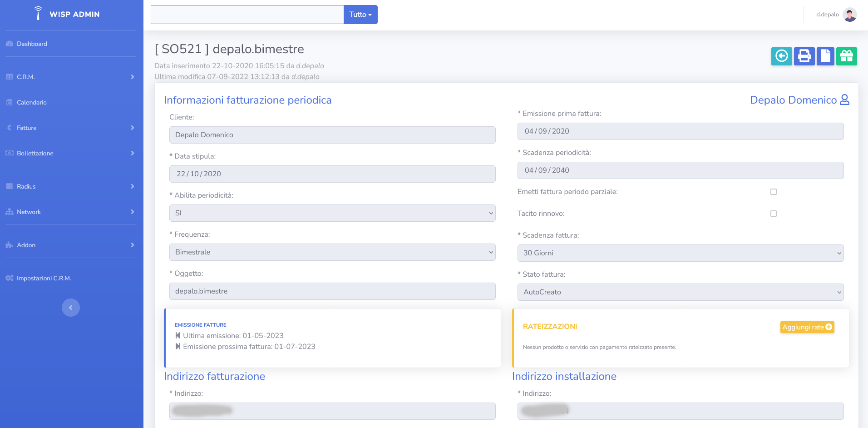Viewport: 868px width, 428px height.
Task: Click the Aggiungi rate button
Action: coord(807,327)
